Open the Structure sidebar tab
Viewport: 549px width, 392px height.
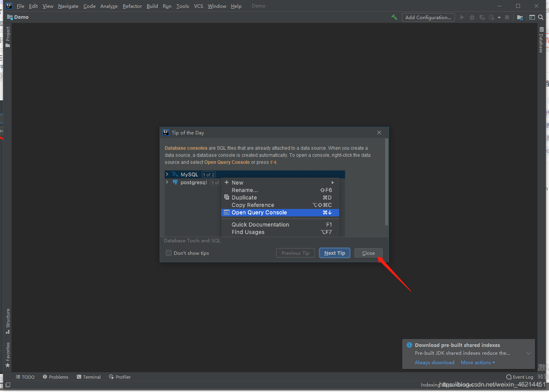pyautogui.click(x=7, y=321)
